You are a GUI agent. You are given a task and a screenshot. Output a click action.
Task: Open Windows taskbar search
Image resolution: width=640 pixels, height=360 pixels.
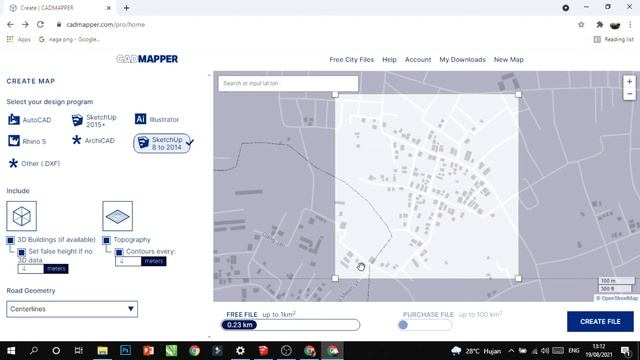[x=34, y=351]
